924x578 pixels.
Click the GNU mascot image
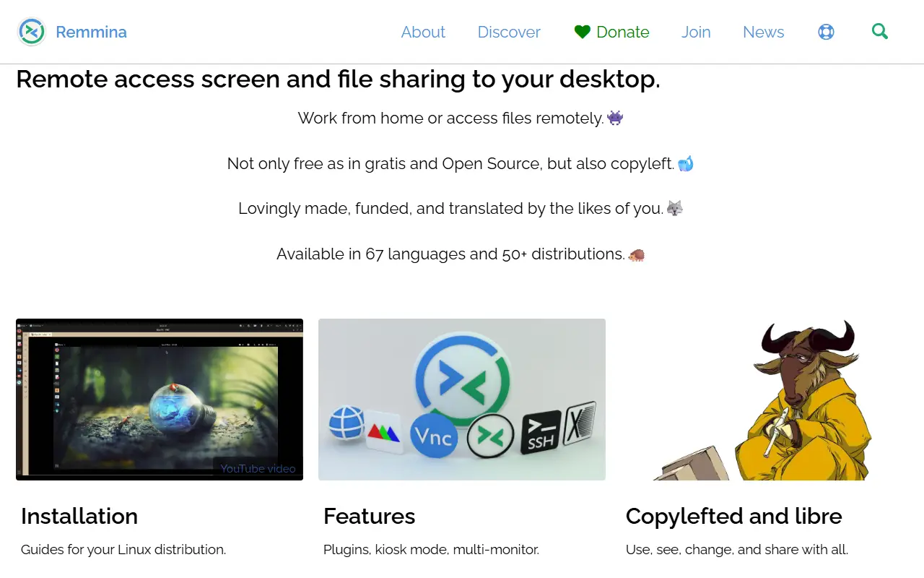pyautogui.click(x=764, y=400)
